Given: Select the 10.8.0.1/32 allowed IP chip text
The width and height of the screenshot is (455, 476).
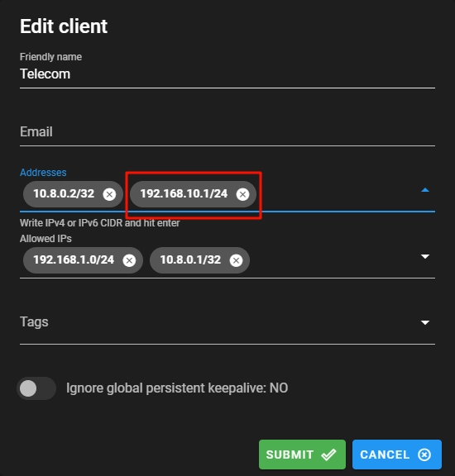Looking at the screenshot, I should pyautogui.click(x=190, y=259).
